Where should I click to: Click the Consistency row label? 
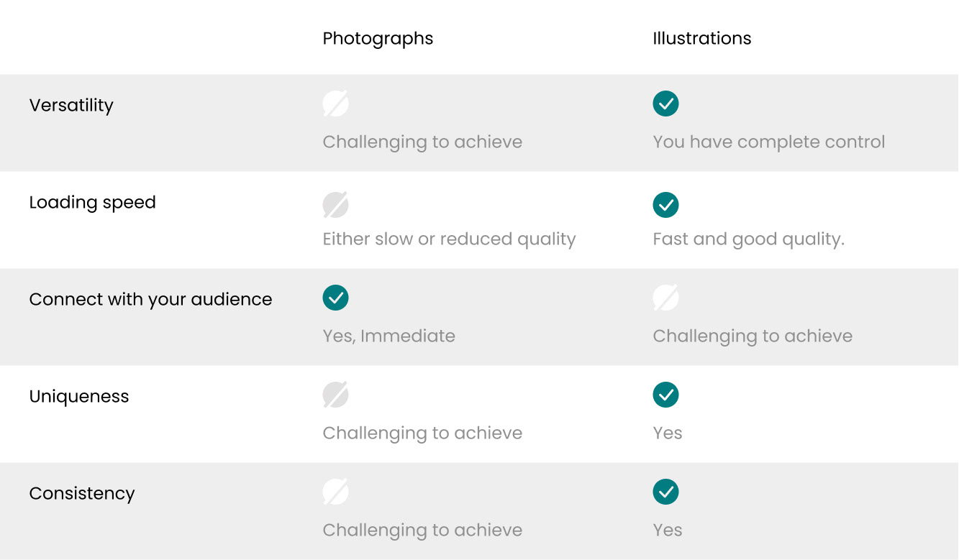click(82, 494)
